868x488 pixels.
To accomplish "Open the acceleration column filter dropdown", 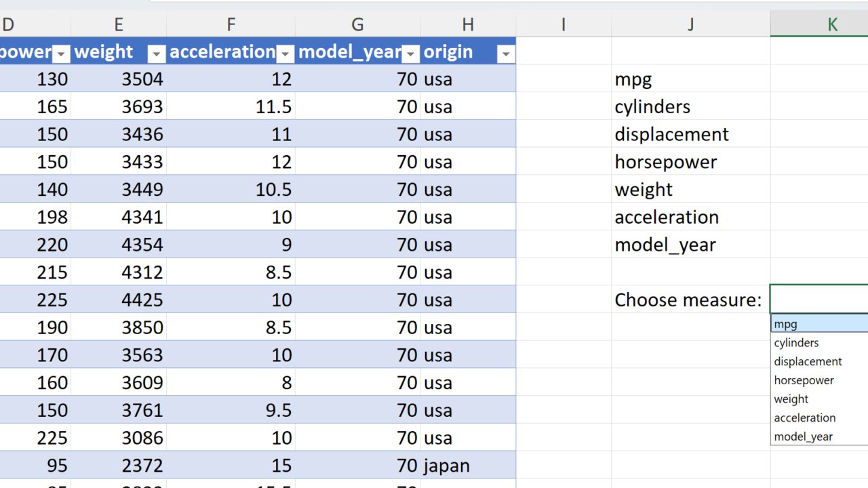I will click(285, 54).
